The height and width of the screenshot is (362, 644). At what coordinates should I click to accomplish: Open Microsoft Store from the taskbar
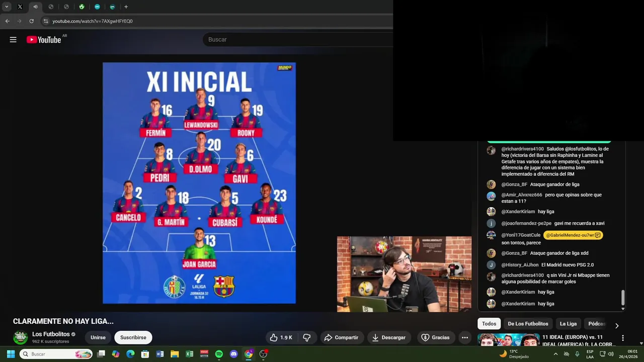pos(145,354)
